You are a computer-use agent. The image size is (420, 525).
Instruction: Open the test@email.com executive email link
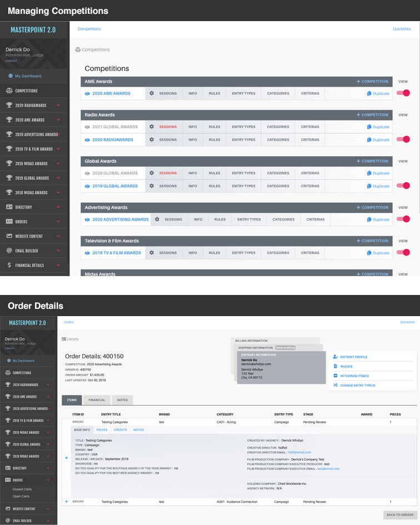[328, 469]
